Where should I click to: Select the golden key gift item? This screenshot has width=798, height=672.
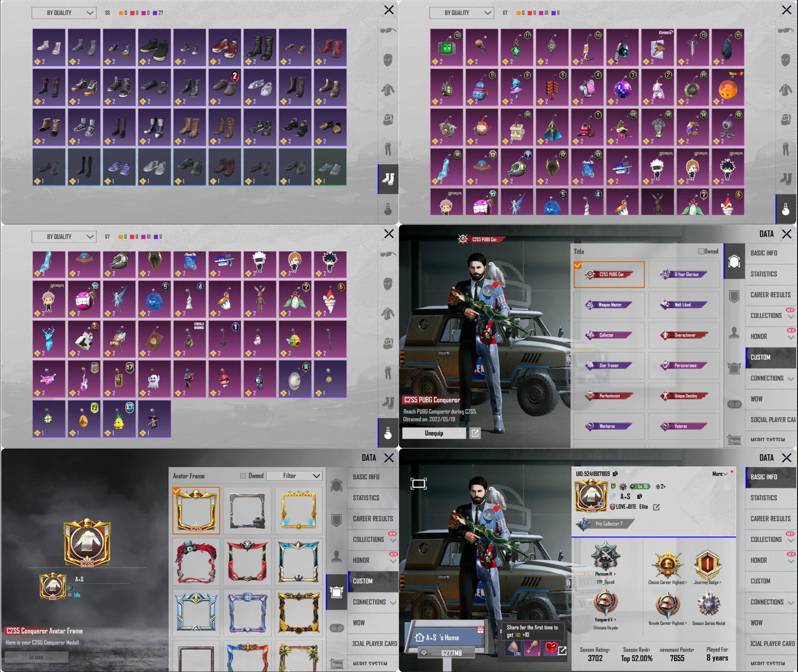click(x=532, y=648)
